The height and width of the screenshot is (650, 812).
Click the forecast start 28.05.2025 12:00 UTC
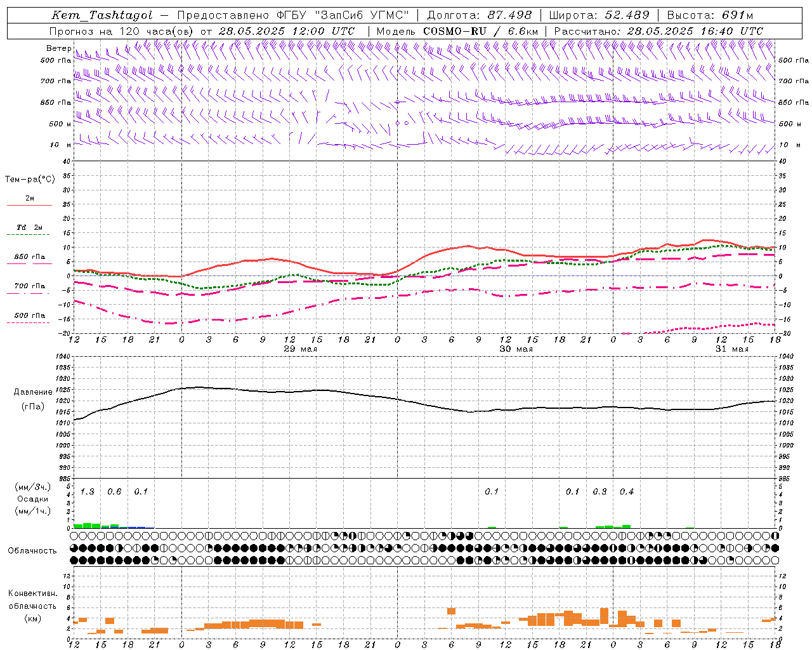[286, 31]
